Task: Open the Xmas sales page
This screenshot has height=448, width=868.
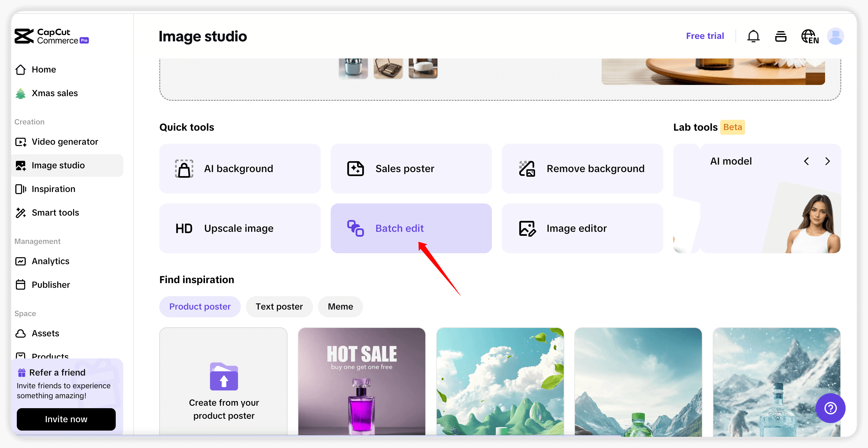Action: [x=68, y=93]
